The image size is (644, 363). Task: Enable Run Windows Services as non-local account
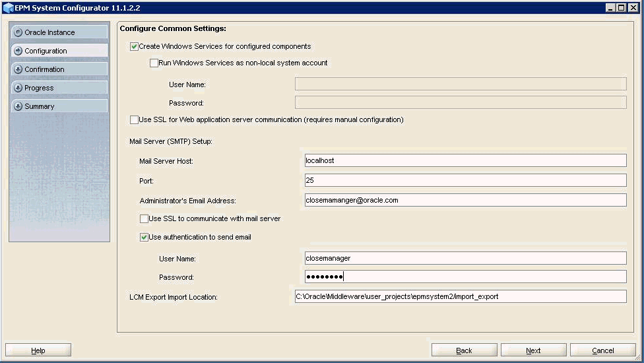coord(154,63)
